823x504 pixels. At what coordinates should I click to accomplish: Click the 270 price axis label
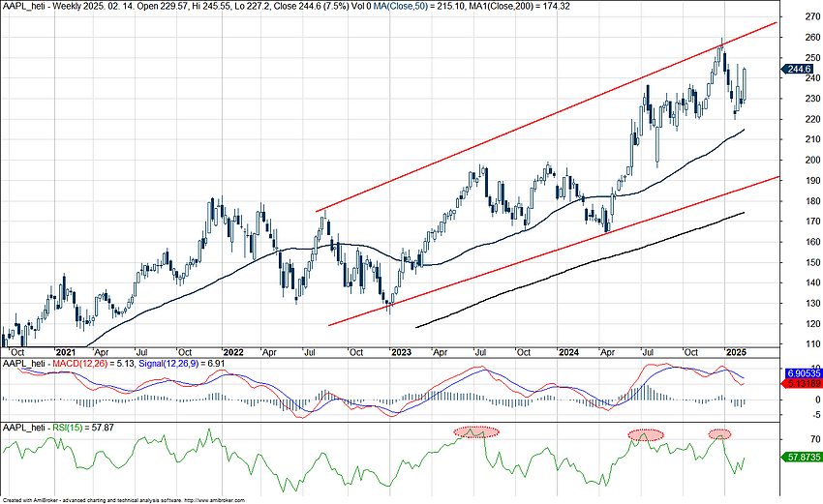click(812, 16)
